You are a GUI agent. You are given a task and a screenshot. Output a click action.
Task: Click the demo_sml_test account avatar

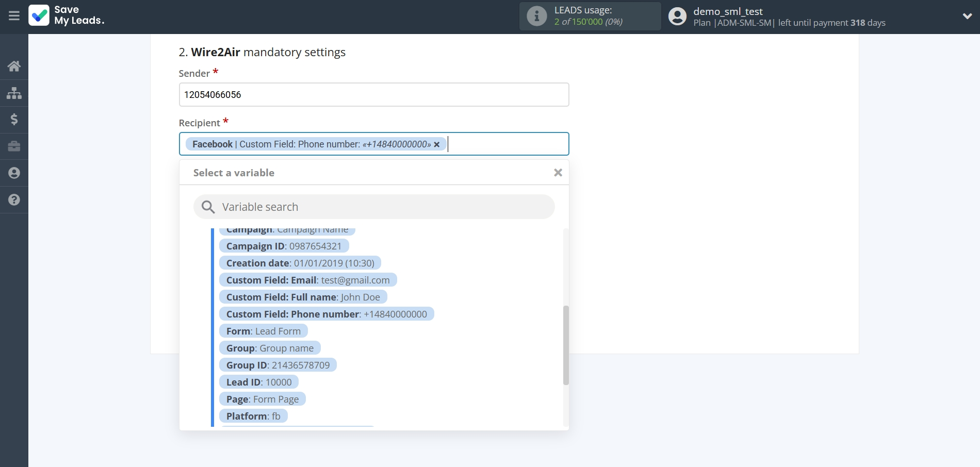tap(677, 16)
